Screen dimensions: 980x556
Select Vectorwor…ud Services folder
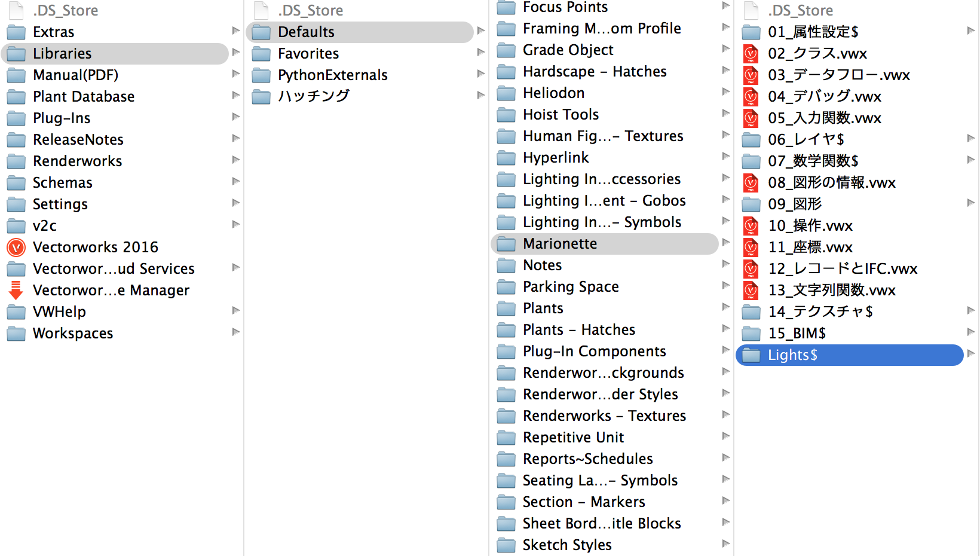click(114, 268)
